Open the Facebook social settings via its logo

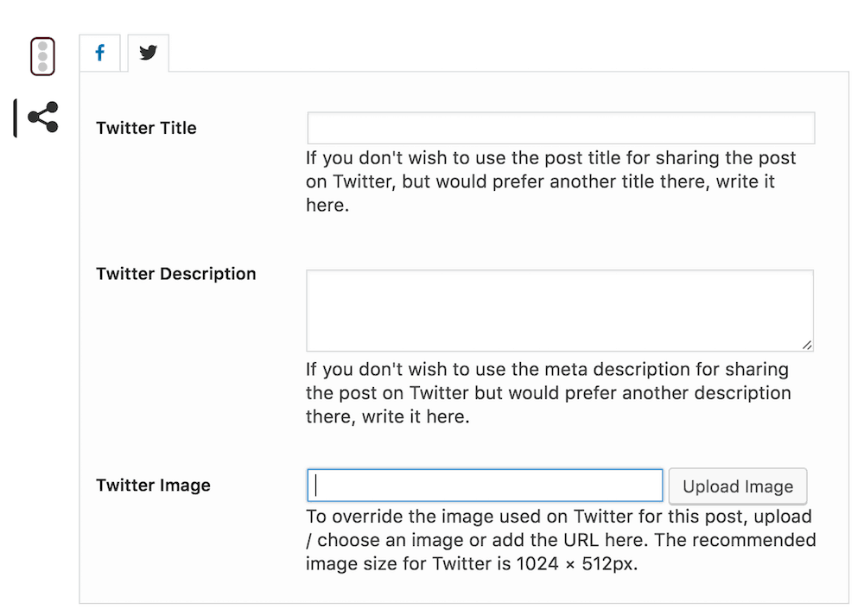point(99,53)
